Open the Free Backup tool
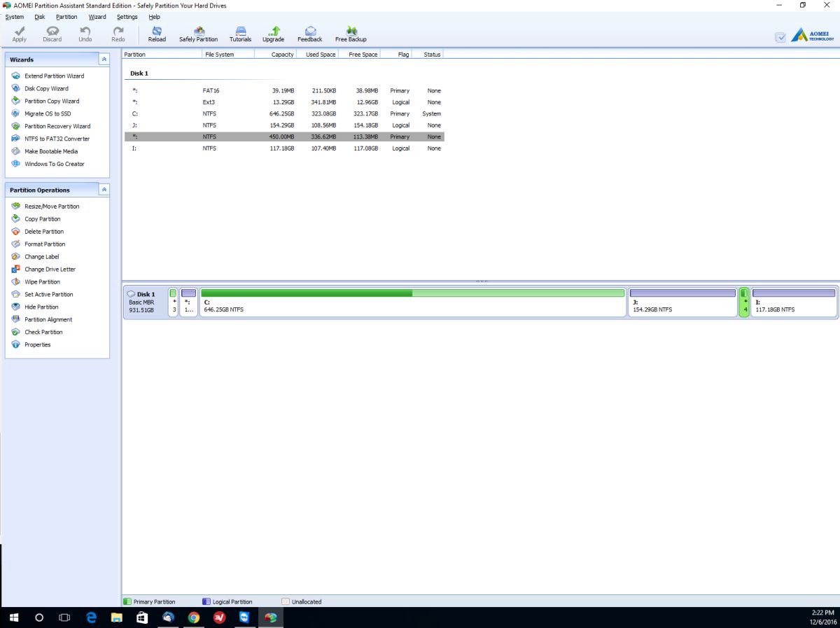Viewport: 840px width, 628px height. coord(351,34)
